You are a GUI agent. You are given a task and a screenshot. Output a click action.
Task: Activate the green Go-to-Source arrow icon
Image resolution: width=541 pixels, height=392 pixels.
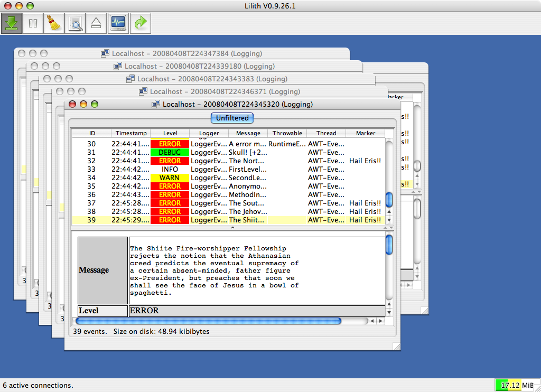pyautogui.click(x=140, y=23)
